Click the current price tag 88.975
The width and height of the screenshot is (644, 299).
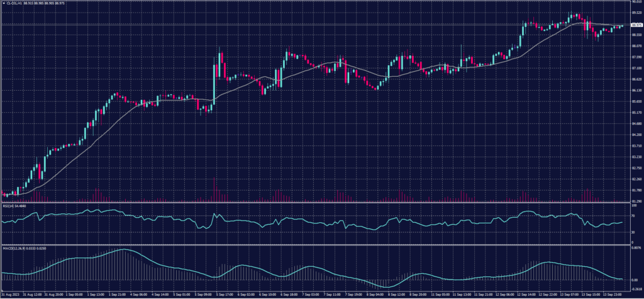[x=635, y=25]
